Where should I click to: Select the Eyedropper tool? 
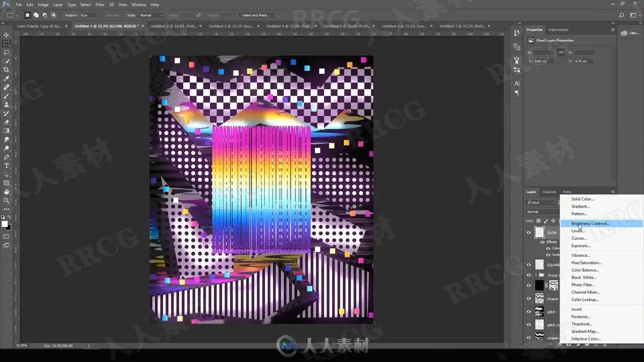point(7,78)
